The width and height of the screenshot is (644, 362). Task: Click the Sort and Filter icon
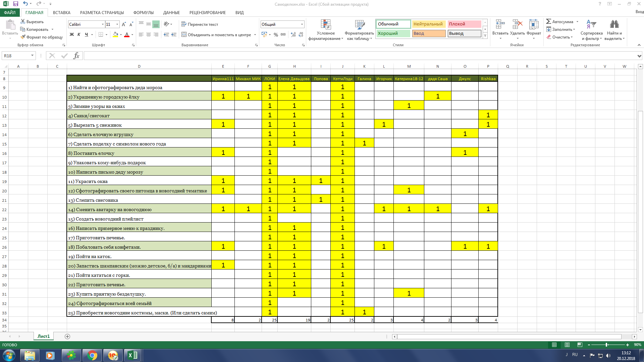(591, 24)
